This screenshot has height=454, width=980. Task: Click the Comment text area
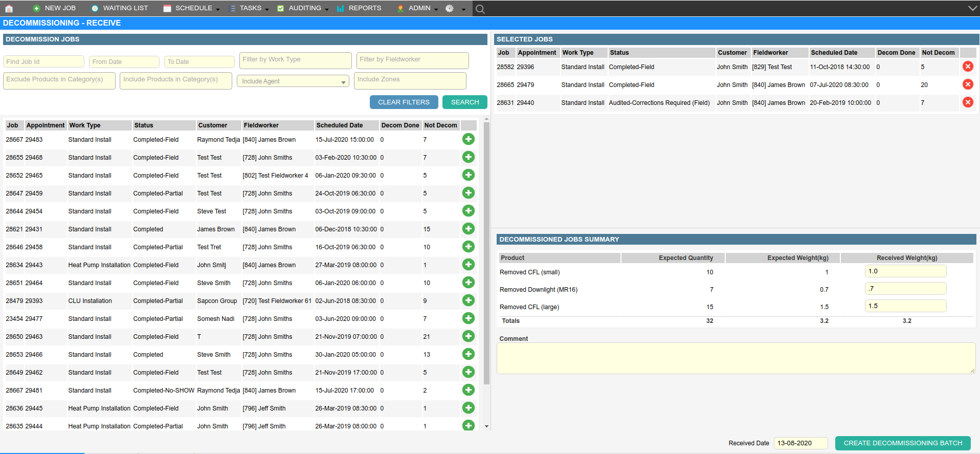pyautogui.click(x=736, y=358)
